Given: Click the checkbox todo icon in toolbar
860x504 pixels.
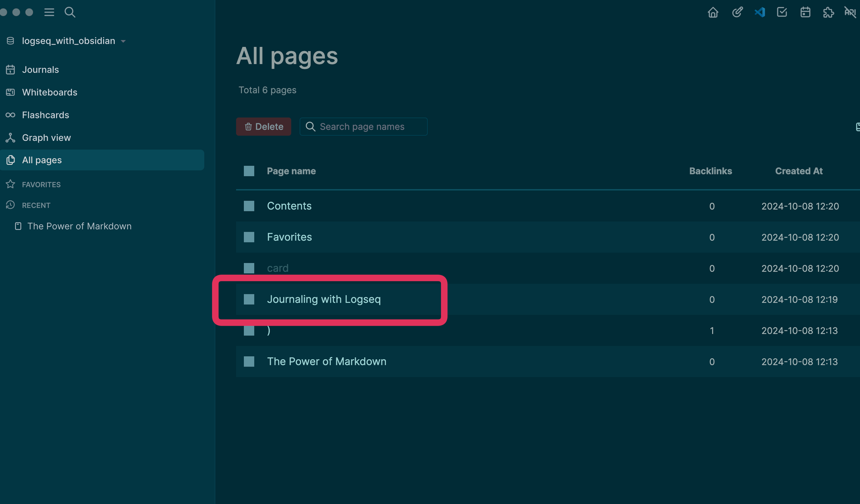Looking at the screenshot, I should click(x=782, y=12).
